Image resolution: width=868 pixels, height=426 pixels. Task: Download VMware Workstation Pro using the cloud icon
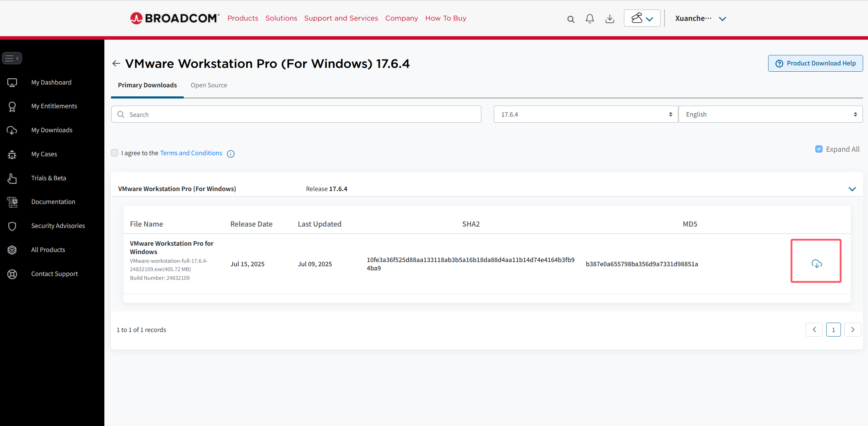point(816,263)
